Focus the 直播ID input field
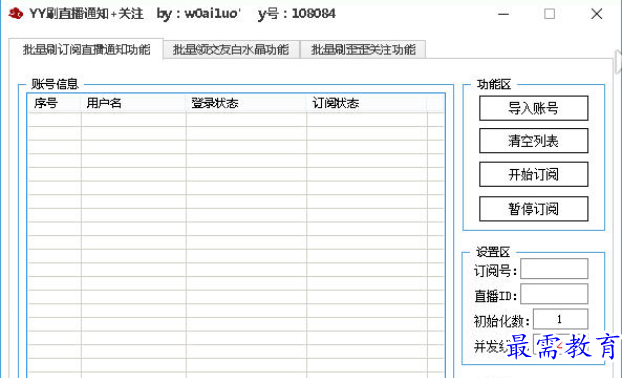Image resolution: width=628 pixels, height=378 pixels. 554,294
